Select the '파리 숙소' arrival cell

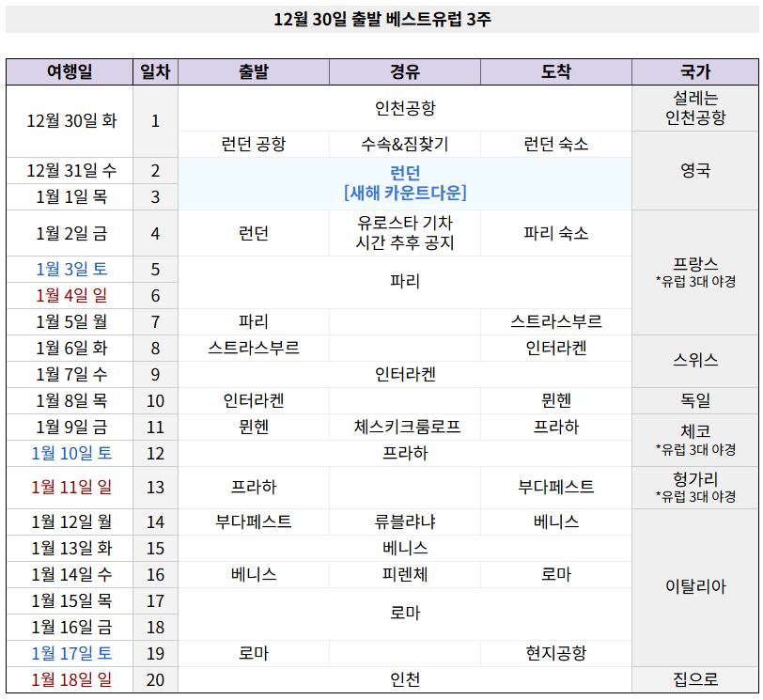pyautogui.click(x=556, y=234)
